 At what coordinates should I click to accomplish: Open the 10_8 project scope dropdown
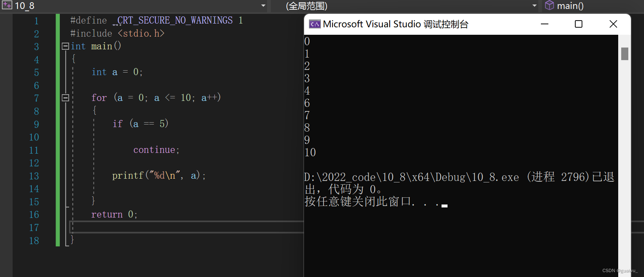coord(263,6)
